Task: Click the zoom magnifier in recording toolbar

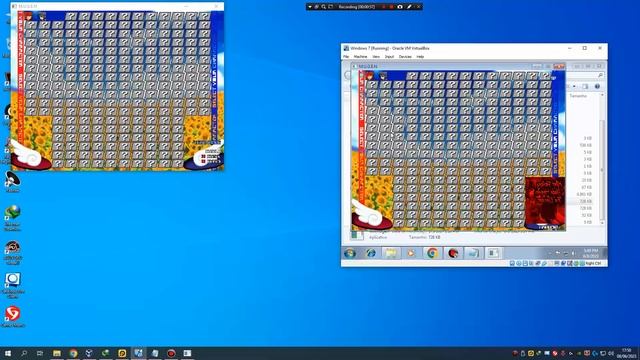Action: (323, 7)
